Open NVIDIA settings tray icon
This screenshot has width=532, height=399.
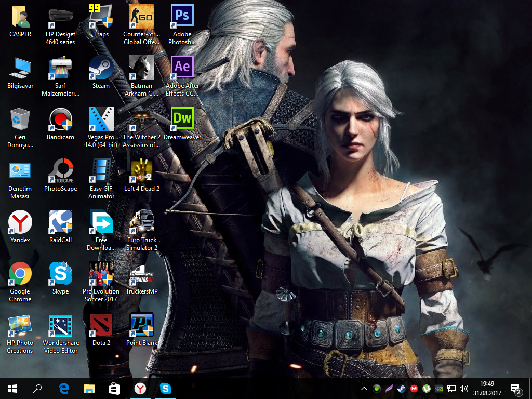[x=438, y=389]
